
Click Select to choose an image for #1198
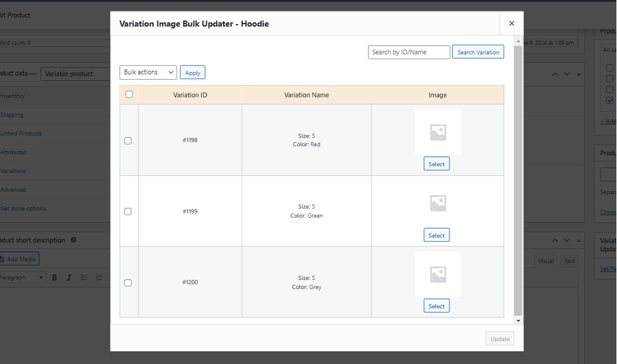(436, 163)
